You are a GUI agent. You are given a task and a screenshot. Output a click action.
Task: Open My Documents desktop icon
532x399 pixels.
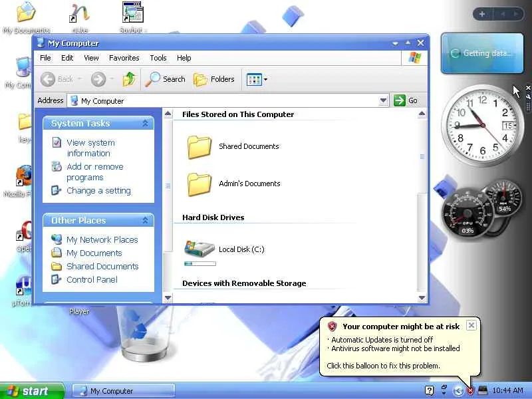[27, 17]
